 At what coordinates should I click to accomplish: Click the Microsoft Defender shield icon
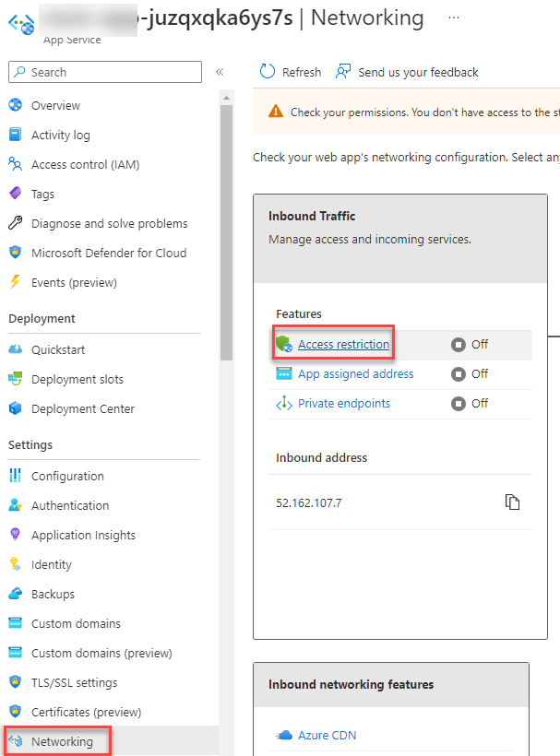pyautogui.click(x=16, y=253)
